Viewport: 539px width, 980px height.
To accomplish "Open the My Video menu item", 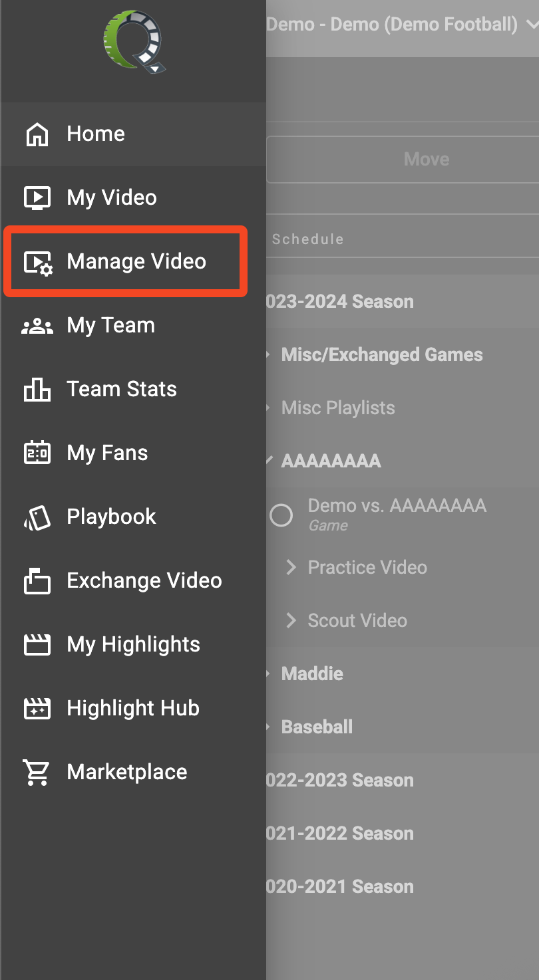I will (133, 197).
